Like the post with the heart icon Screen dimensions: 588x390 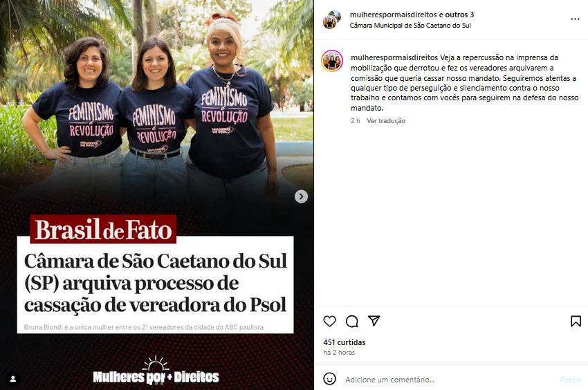coord(329,322)
